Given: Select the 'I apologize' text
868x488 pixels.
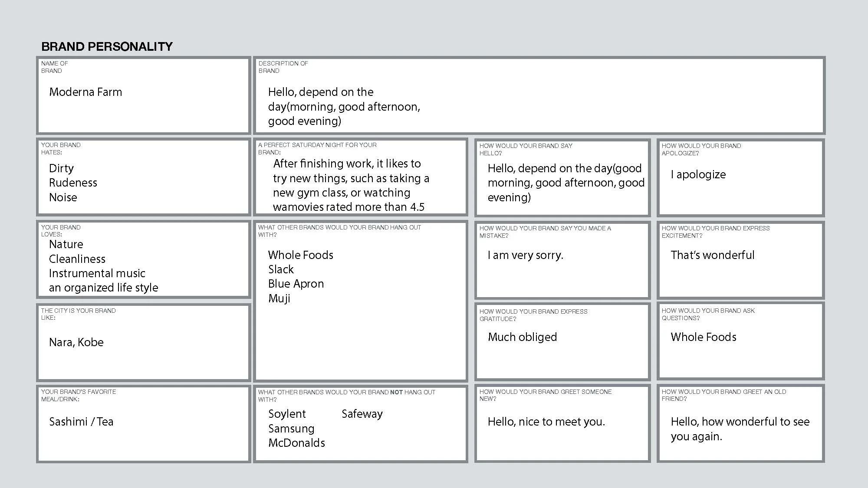Looking at the screenshot, I should pyautogui.click(x=698, y=174).
